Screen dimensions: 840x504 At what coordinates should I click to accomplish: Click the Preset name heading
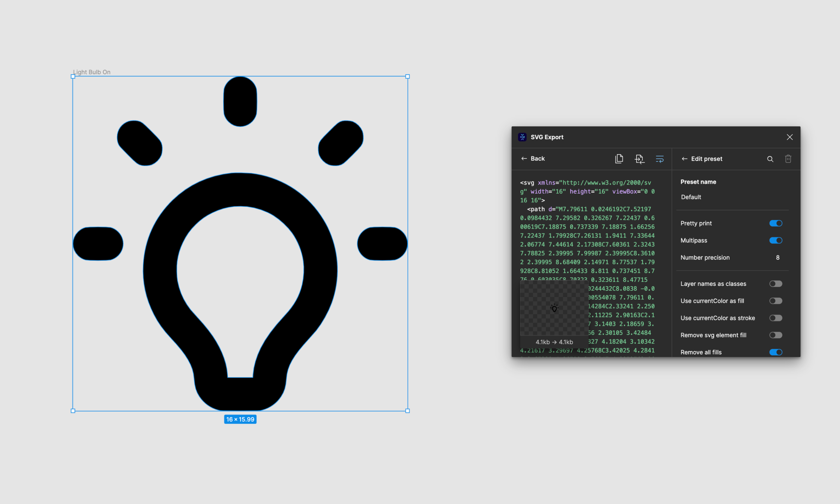(698, 182)
